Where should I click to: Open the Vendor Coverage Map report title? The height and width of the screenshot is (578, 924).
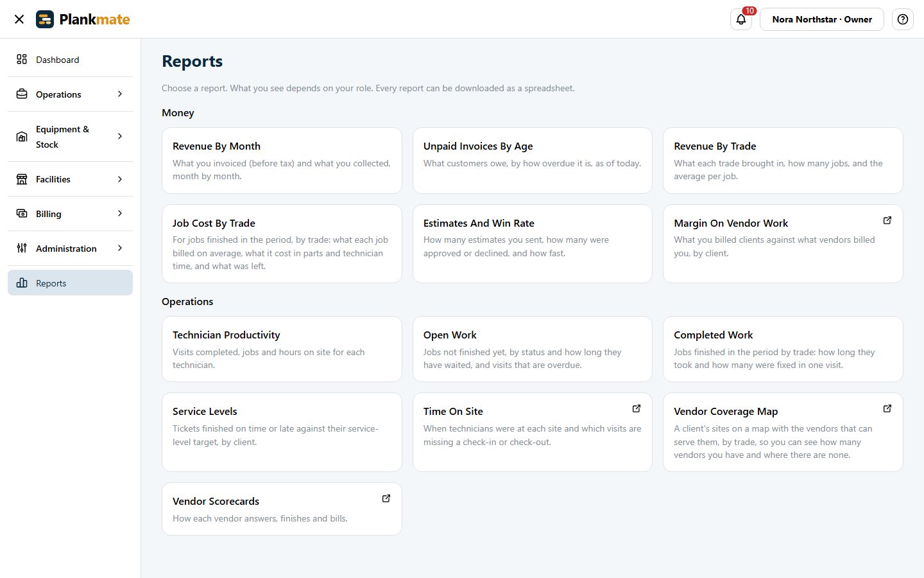(726, 411)
